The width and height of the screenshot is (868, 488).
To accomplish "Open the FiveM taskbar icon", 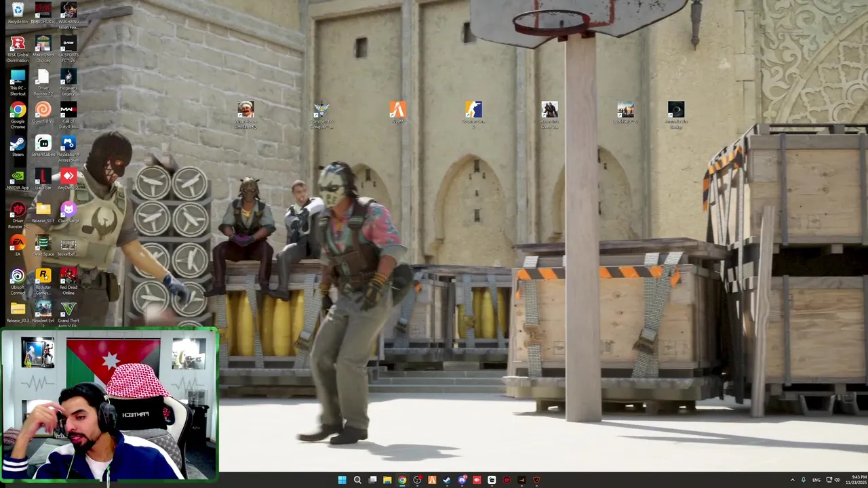I will (x=432, y=480).
